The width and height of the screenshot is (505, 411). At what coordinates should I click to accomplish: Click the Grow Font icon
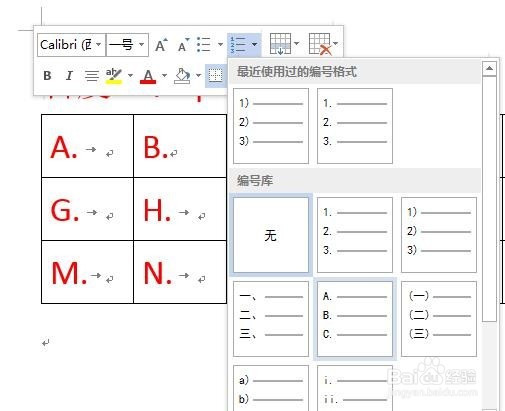[x=161, y=45]
